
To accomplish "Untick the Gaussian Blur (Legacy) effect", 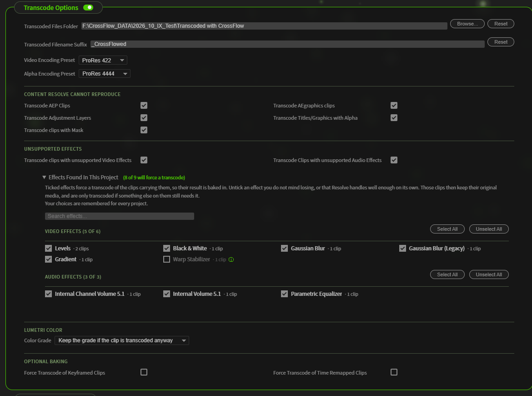I will coord(402,248).
